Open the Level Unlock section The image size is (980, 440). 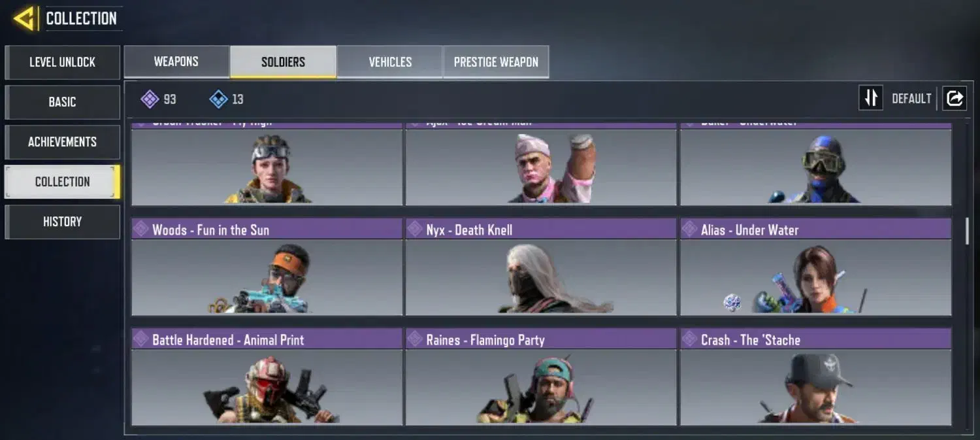(x=63, y=62)
